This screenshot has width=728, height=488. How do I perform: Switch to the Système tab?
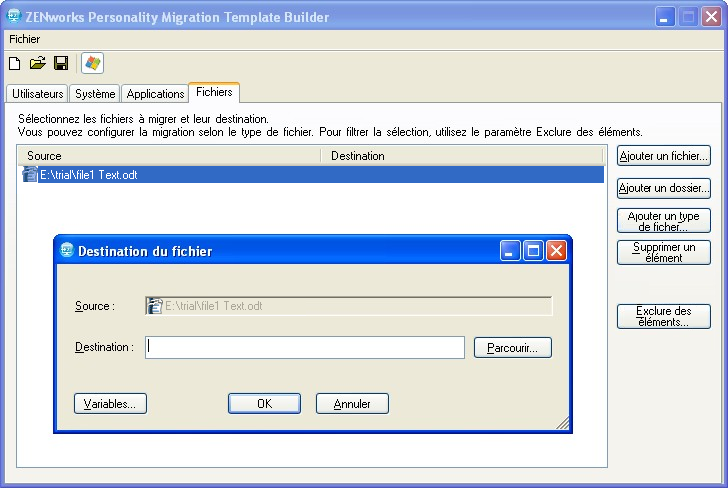(95, 94)
